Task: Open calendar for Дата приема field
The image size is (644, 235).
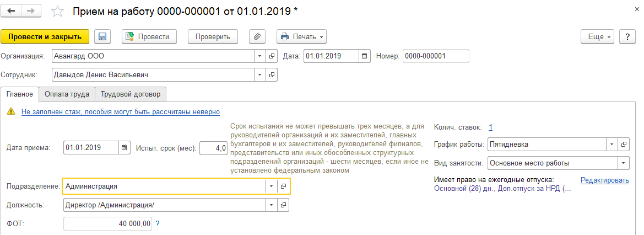Action: tap(125, 147)
